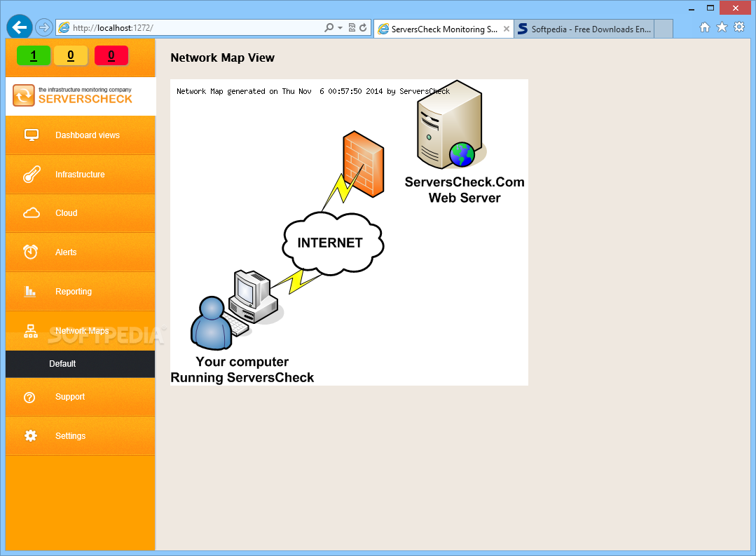Click the Support question mark icon
This screenshot has height=556, width=756.
[29, 398]
